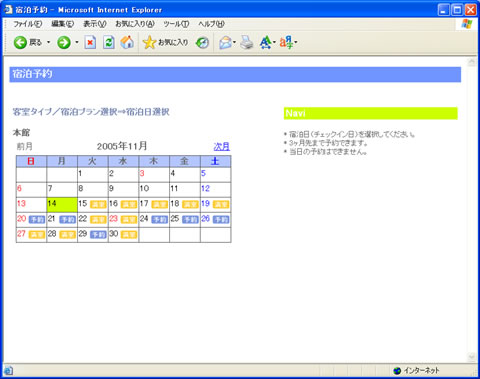480x379 pixels.
Task: Click the vertical scrollbar up arrow
Action: (x=472, y=62)
